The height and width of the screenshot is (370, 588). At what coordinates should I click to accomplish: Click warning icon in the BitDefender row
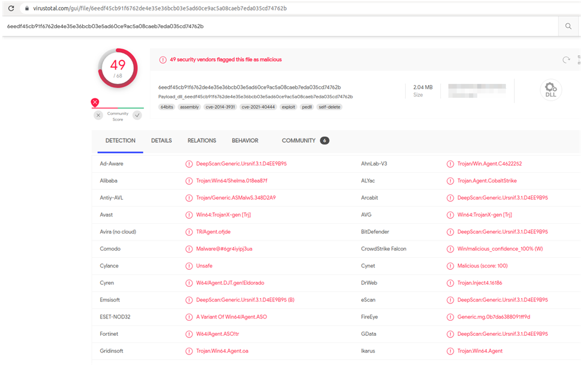click(x=450, y=231)
